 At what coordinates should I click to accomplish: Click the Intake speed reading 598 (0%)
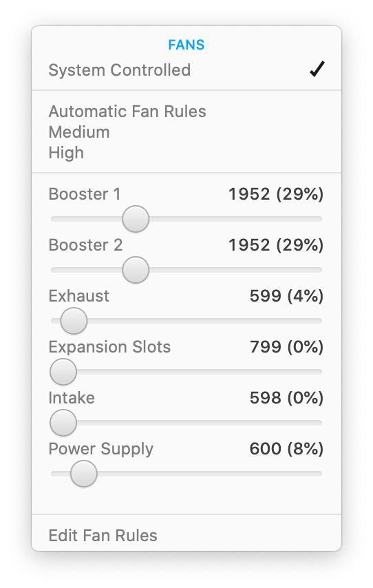click(286, 398)
